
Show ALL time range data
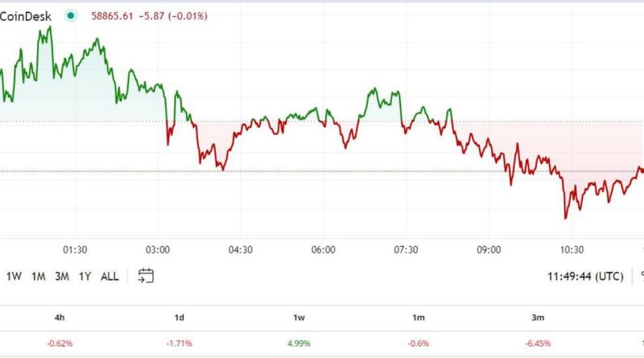tap(109, 276)
